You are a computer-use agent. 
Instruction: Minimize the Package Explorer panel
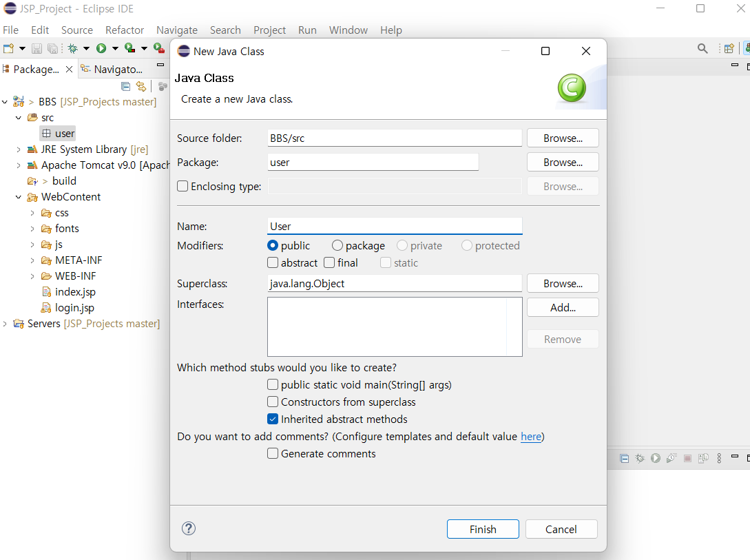[x=160, y=65]
